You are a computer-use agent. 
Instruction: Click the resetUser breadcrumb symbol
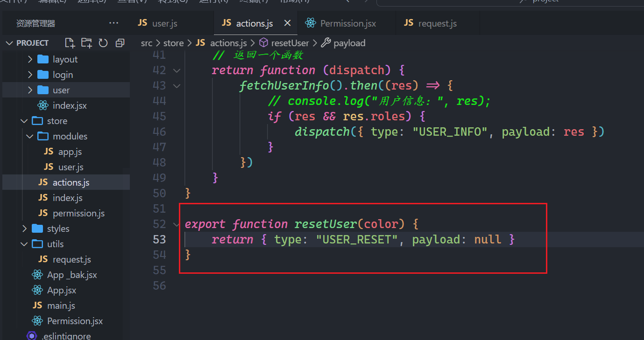click(x=290, y=43)
